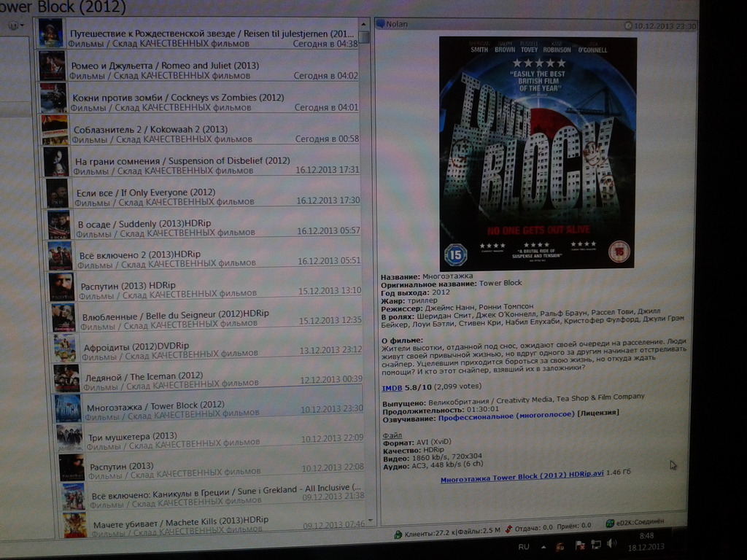The image size is (747, 560).
Task: Open the Action Center flag tray icon
Action: pos(580,545)
